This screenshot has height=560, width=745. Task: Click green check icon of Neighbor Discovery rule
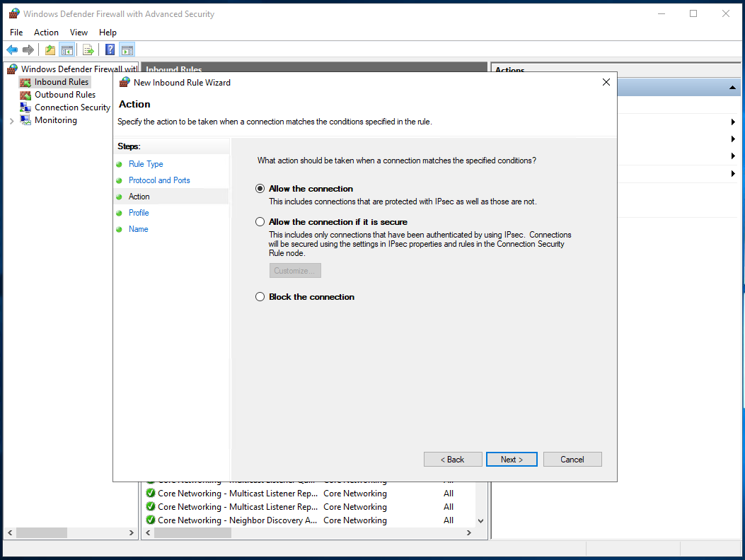coord(151,520)
